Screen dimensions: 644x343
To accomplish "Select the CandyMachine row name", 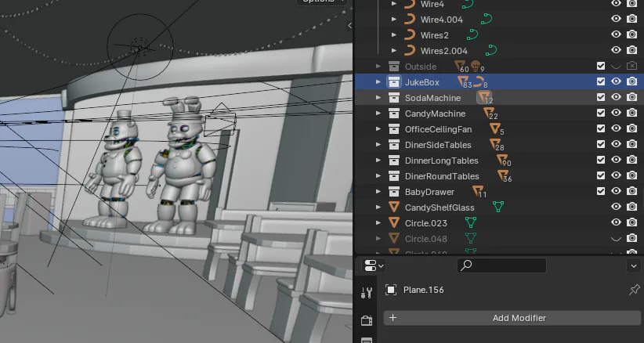I will [x=435, y=114].
